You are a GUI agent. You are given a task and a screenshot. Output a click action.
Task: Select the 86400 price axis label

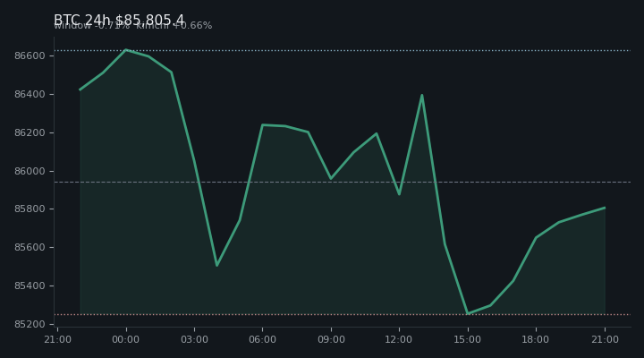[30, 95]
